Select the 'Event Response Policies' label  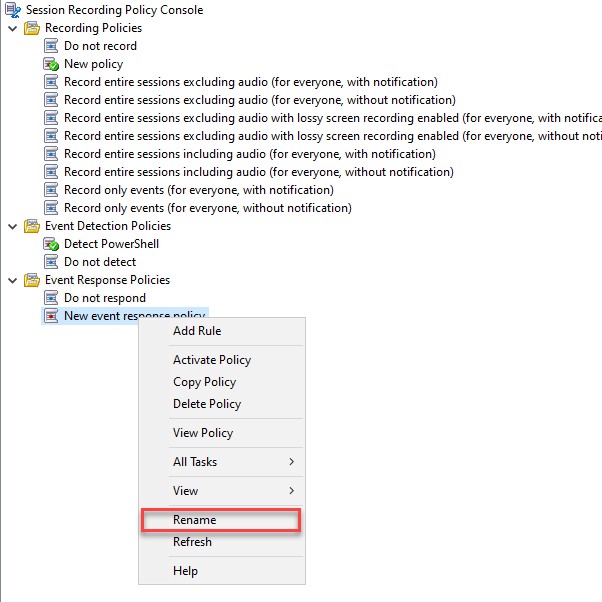pyautogui.click(x=108, y=280)
